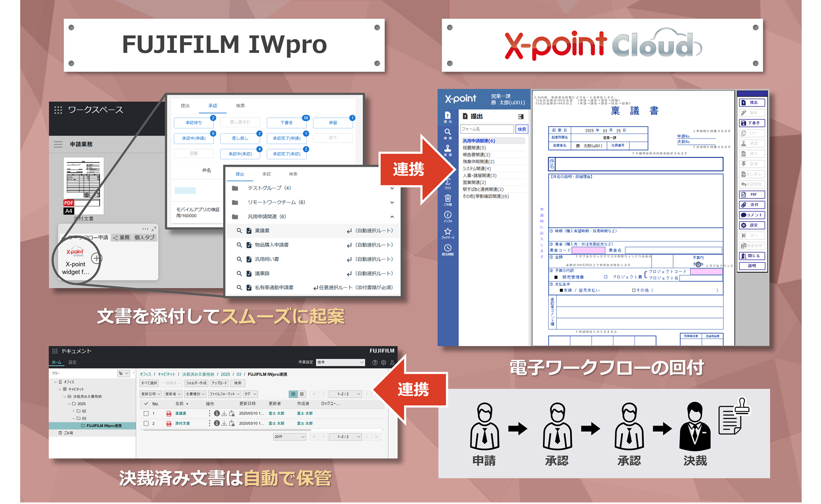Click the フォーム名 search input field

tap(487, 129)
